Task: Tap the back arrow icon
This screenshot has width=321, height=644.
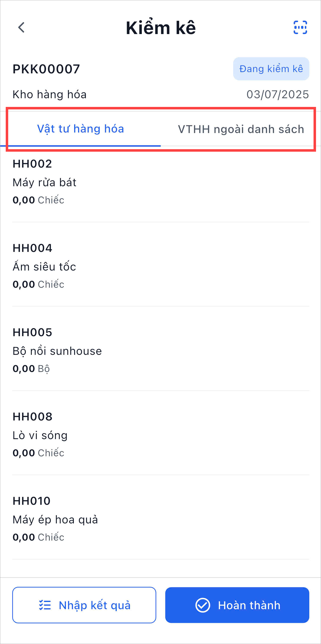Action: [x=21, y=28]
